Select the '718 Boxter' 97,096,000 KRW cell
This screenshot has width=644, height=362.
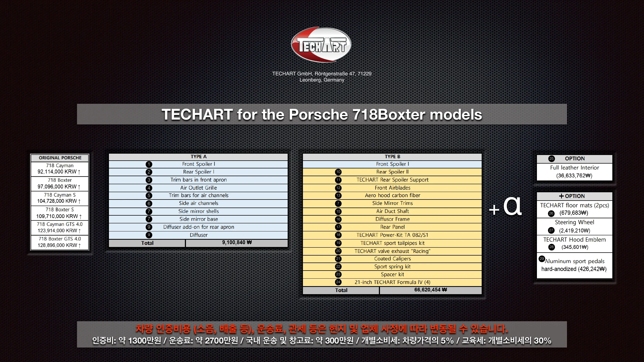pyautogui.click(x=60, y=183)
